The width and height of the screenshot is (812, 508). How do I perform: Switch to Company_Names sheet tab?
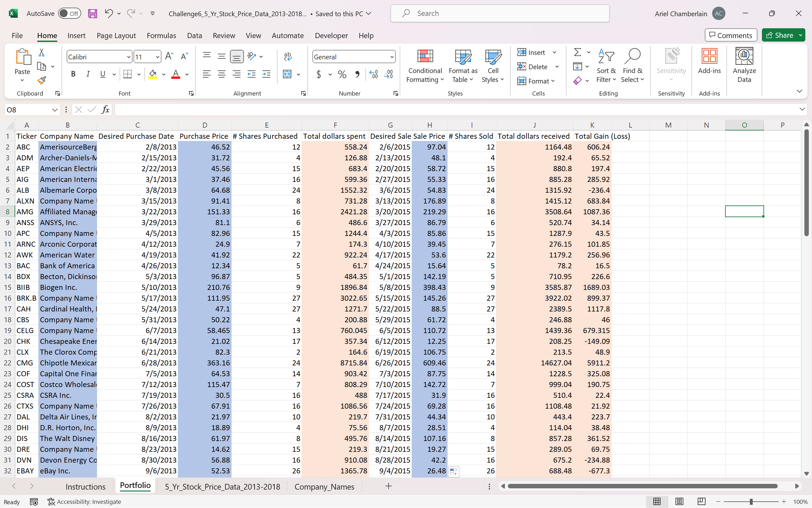[324, 486]
